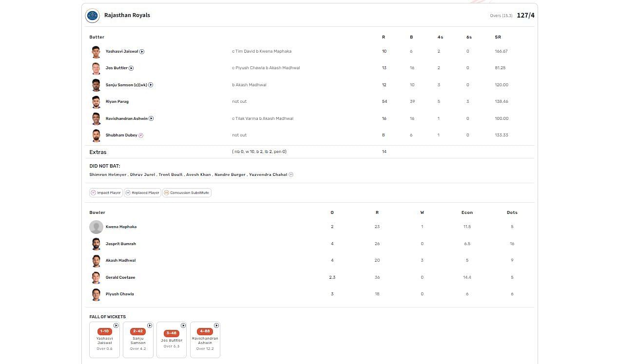Open Shubham Dubey's name link
Viewport: 619px width, 364px height.
121,135
